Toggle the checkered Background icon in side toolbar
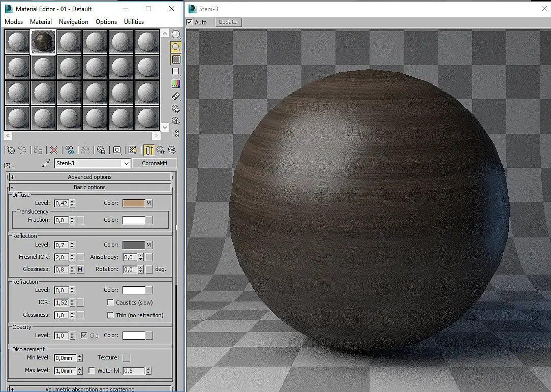Screen dimensions: 551x392 point(176,59)
